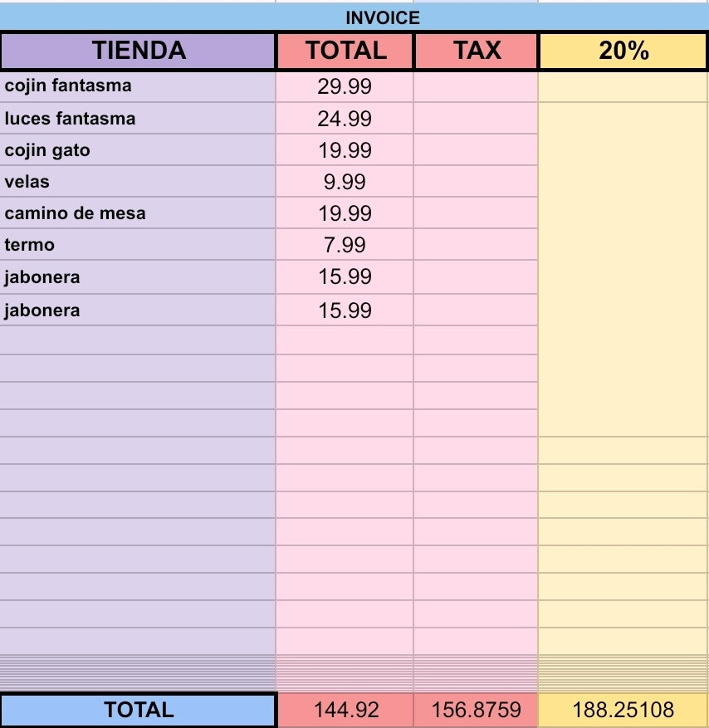Click the 20% header cell
The width and height of the screenshot is (709, 728).
623,51
